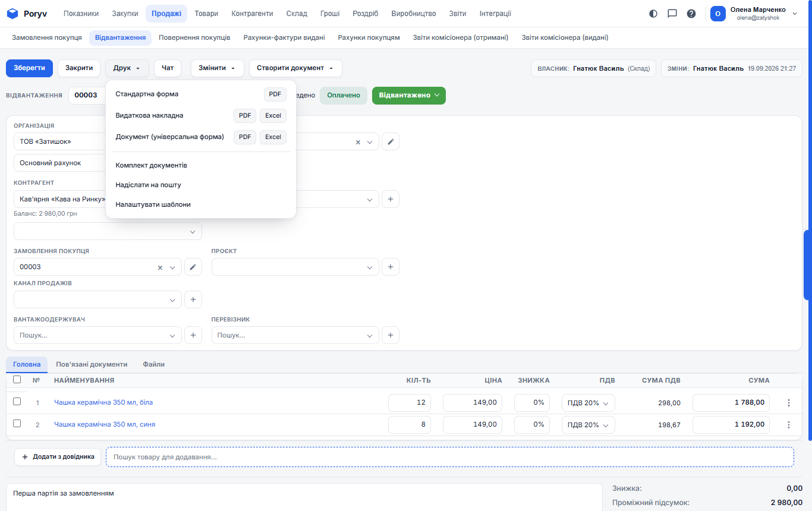Toggle dark theme contrast icon
This screenshot has width=812, height=511.
click(x=653, y=14)
